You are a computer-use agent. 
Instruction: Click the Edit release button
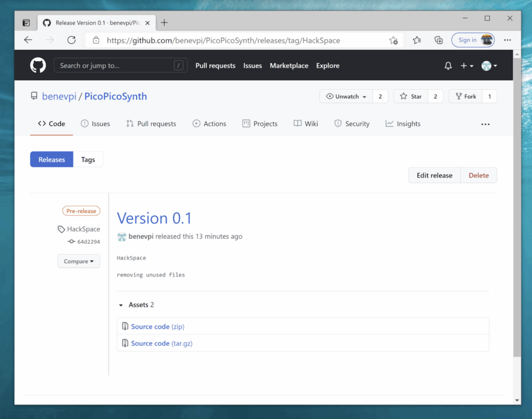coord(434,175)
